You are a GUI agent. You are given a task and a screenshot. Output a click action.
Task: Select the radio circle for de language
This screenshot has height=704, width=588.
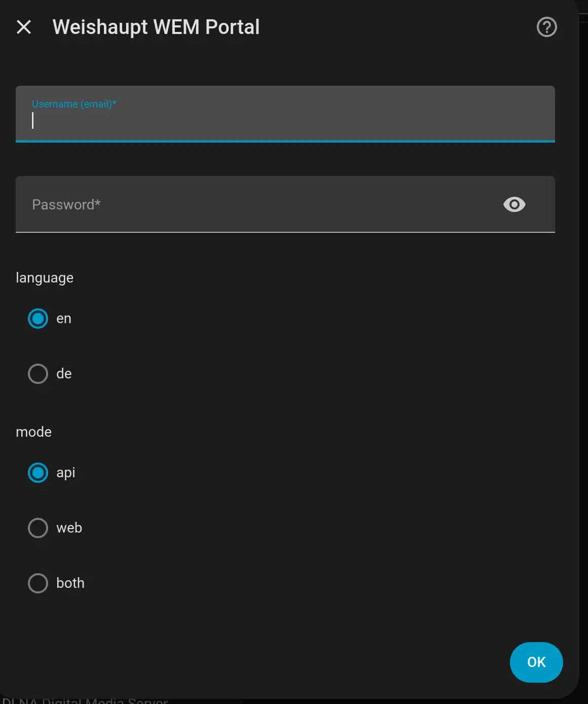[38, 374]
